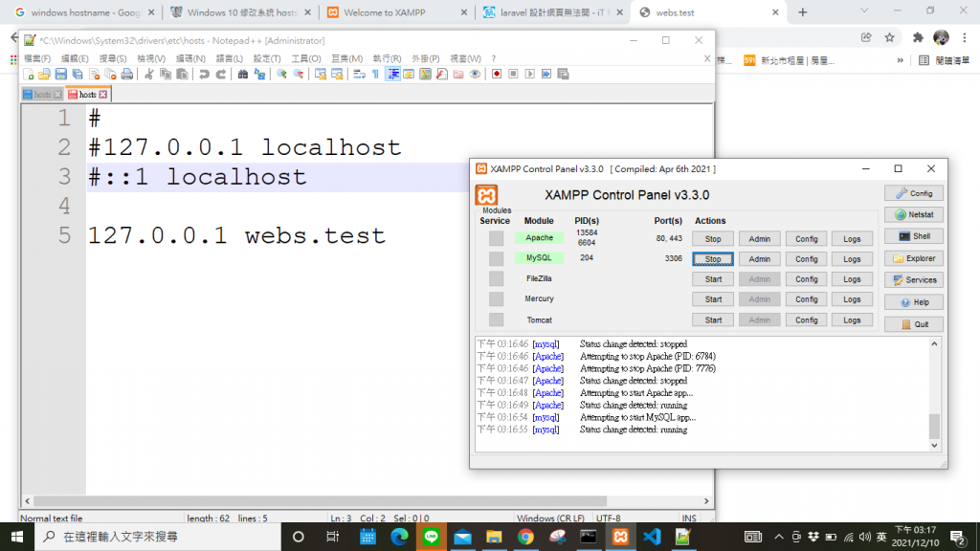
Task: Toggle Word Wrap in Notepad++ toolbar
Action: coord(360,75)
